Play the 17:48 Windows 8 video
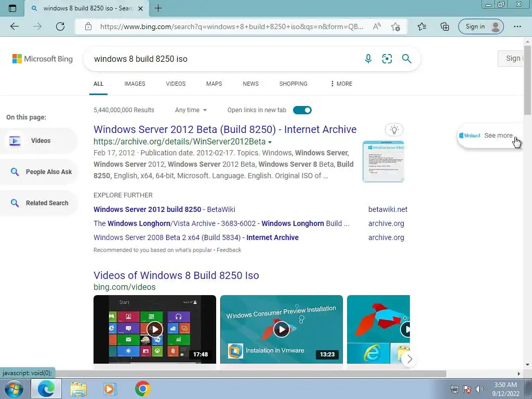This screenshot has height=399, width=532. click(155, 329)
